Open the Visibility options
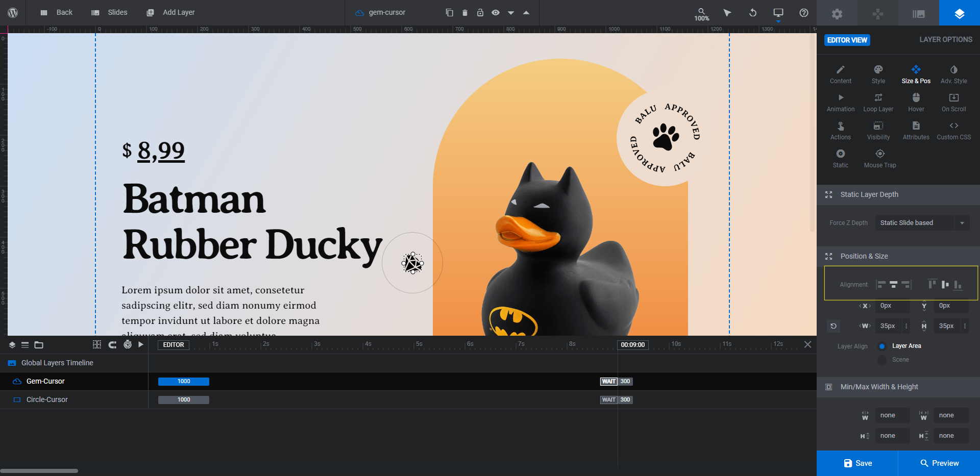The image size is (980, 476). (x=878, y=131)
